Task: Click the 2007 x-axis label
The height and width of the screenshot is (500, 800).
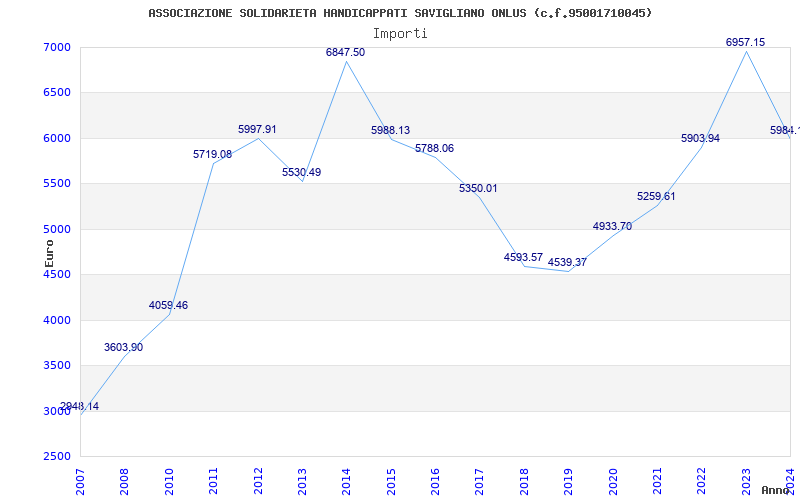Action: [81, 481]
